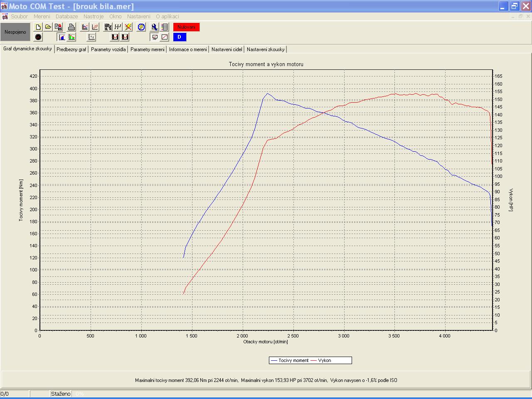
Task: Click the Vykon legend entry
Action: coord(321,360)
